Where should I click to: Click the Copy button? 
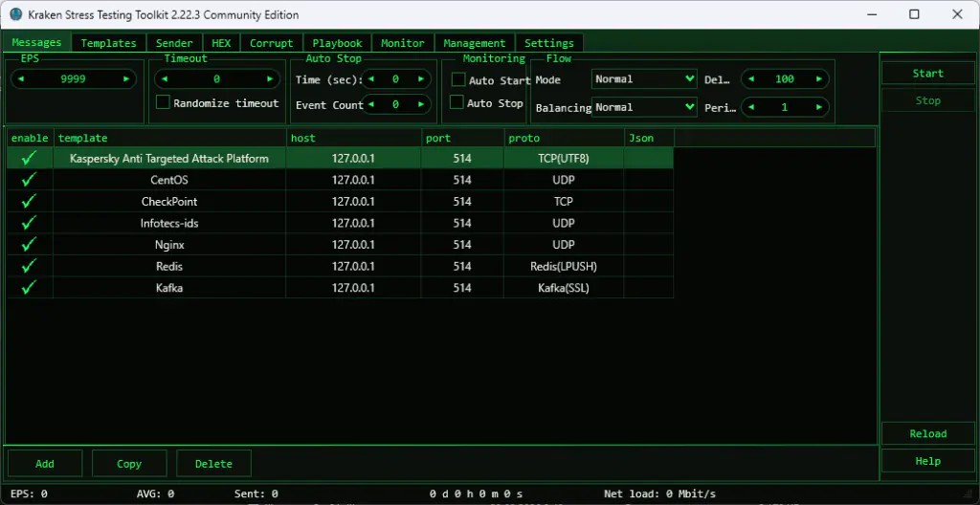point(129,464)
